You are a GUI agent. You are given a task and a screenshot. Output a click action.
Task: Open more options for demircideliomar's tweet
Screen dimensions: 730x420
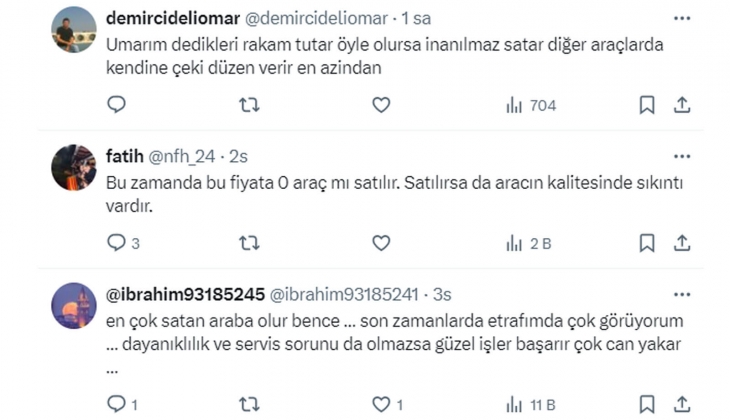click(682, 19)
